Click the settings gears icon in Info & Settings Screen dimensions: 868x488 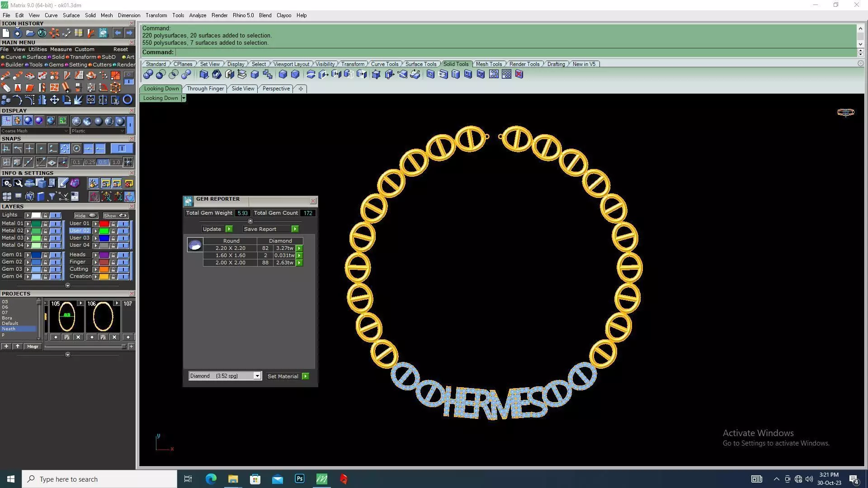pos(7,183)
